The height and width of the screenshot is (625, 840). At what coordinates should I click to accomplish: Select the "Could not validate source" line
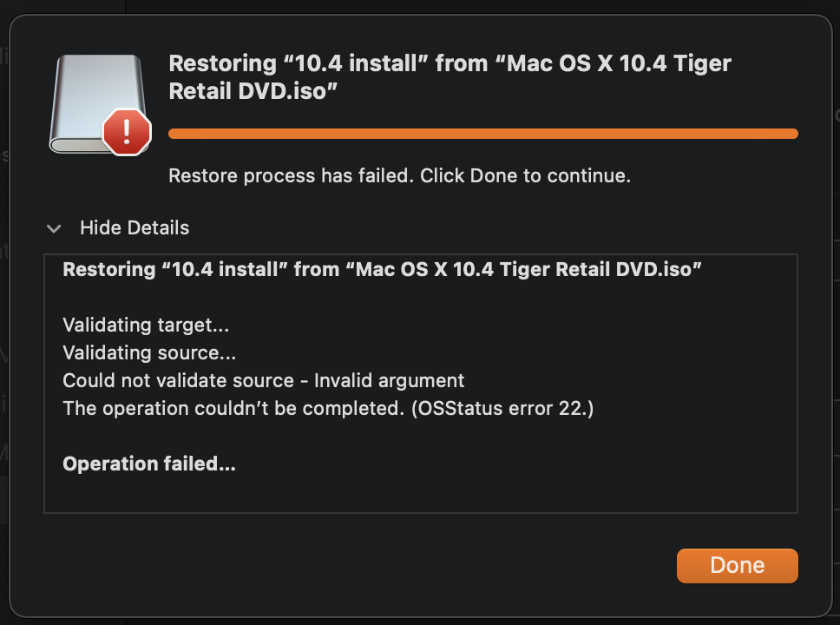(179, 380)
